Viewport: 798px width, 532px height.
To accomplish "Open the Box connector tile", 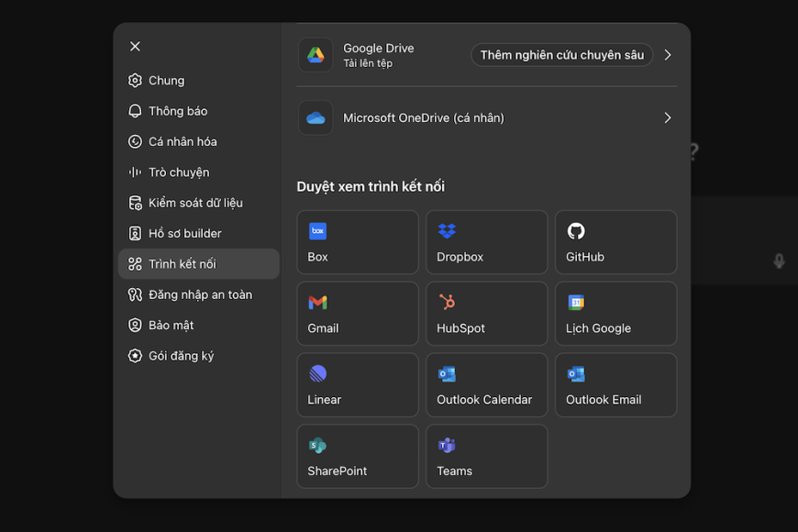I will pyautogui.click(x=357, y=242).
